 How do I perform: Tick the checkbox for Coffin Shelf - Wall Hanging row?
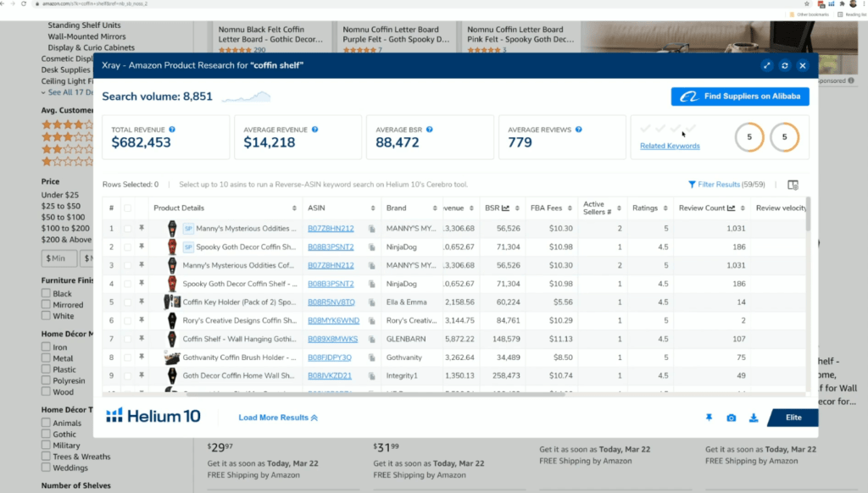(x=128, y=339)
